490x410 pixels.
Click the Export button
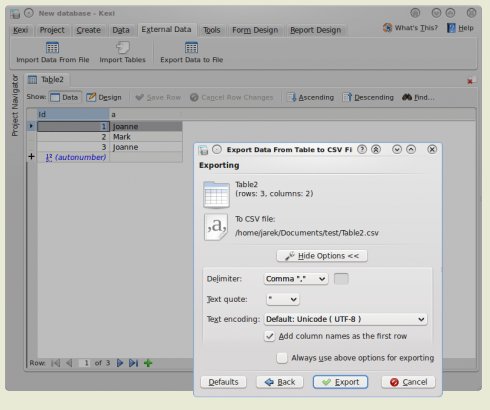point(340,382)
